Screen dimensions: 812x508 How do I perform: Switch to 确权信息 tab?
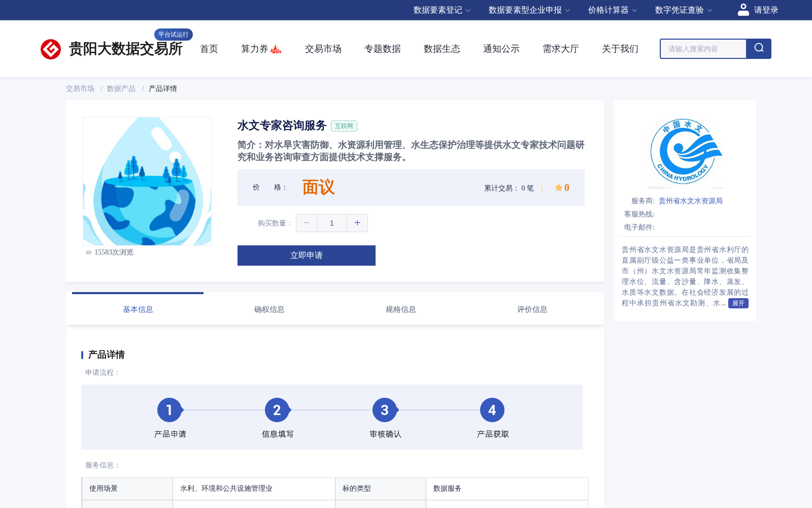click(x=269, y=309)
